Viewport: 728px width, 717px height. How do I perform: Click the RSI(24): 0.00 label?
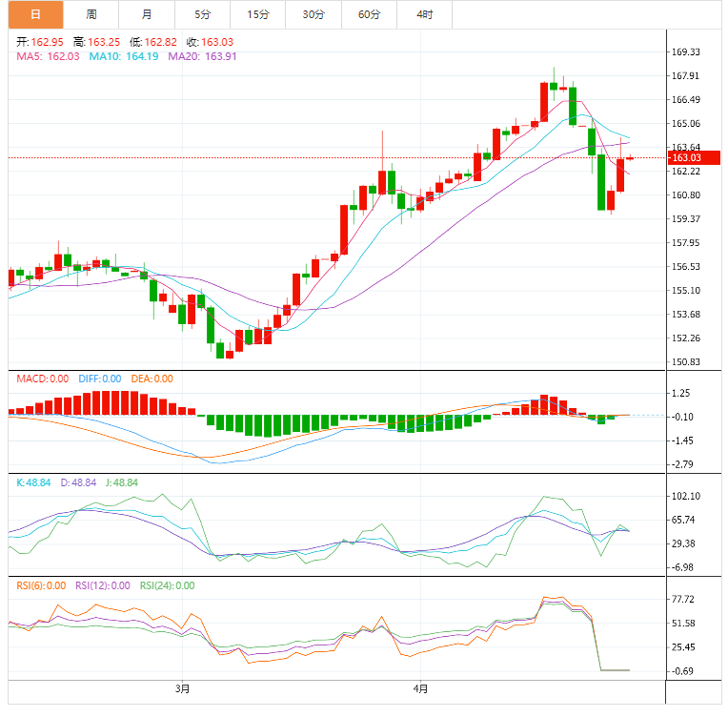167,586
